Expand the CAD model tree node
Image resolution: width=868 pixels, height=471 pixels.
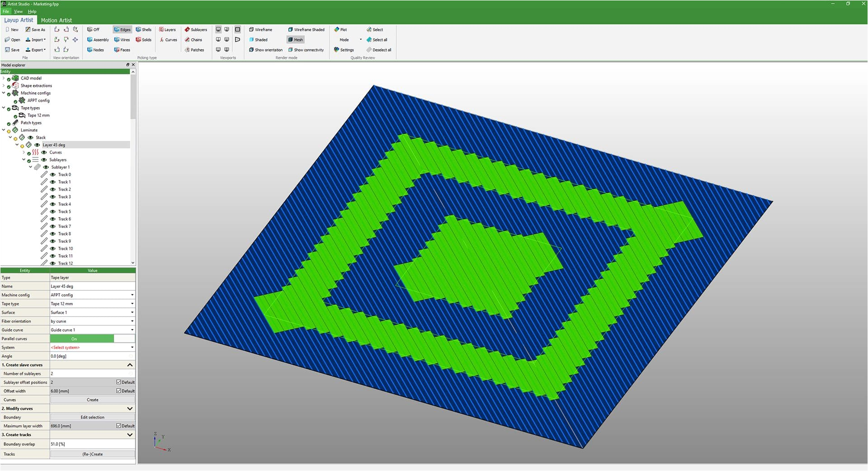[x=4, y=78]
